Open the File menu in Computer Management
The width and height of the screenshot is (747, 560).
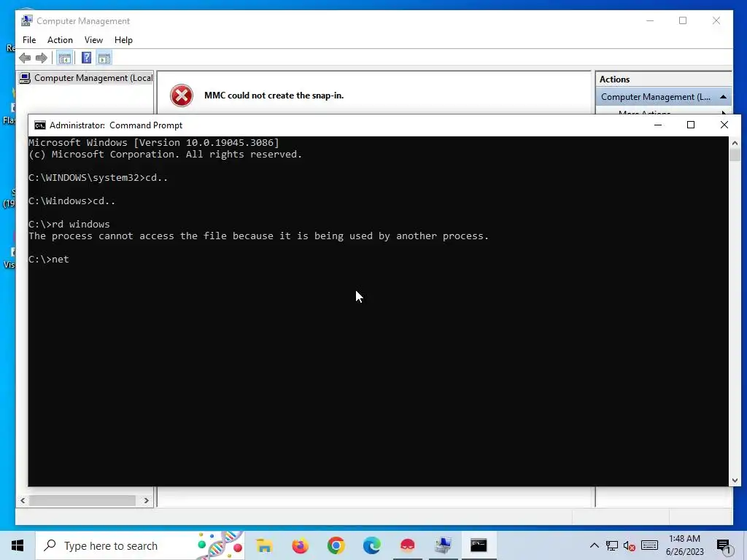pos(29,40)
